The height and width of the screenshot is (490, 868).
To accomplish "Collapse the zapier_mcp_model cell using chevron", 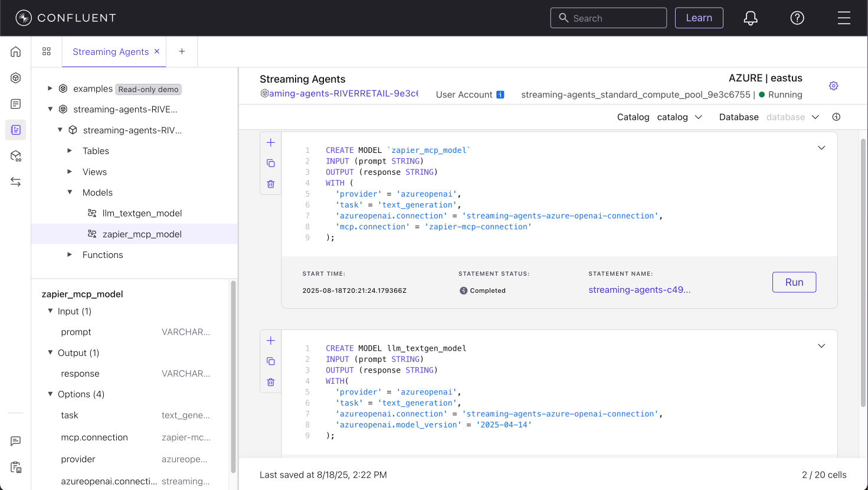I will [x=821, y=148].
